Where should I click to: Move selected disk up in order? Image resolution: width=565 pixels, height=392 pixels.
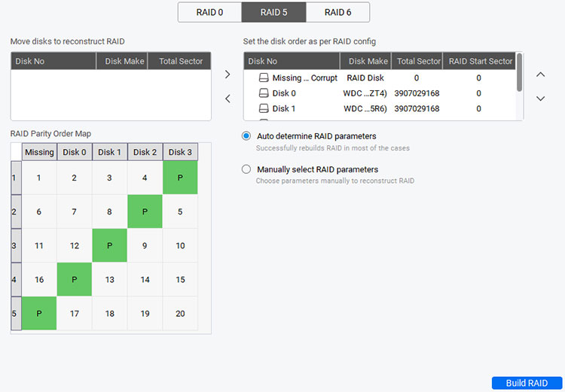coord(540,74)
